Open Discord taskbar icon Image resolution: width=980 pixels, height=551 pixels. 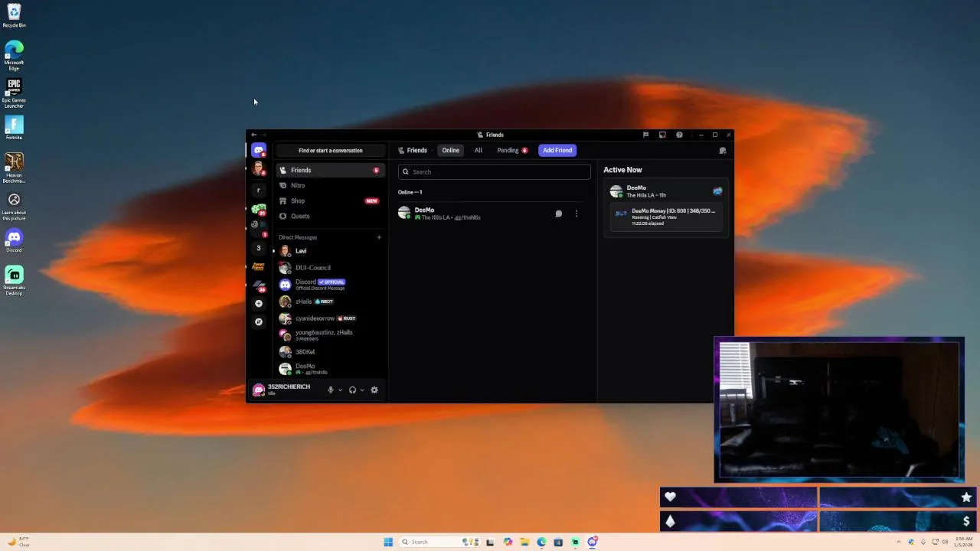[x=592, y=542]
